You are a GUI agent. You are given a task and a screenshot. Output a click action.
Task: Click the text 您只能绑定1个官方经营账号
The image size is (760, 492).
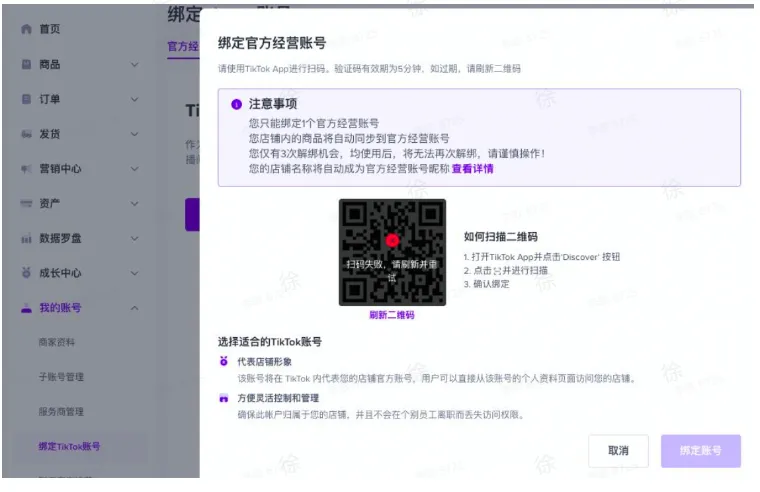(314, 123)
